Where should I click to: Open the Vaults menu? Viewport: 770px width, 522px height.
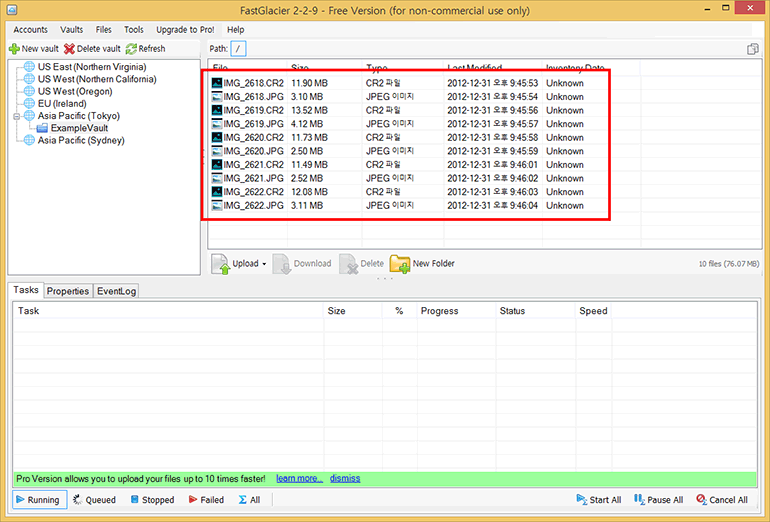coord(72,30)
